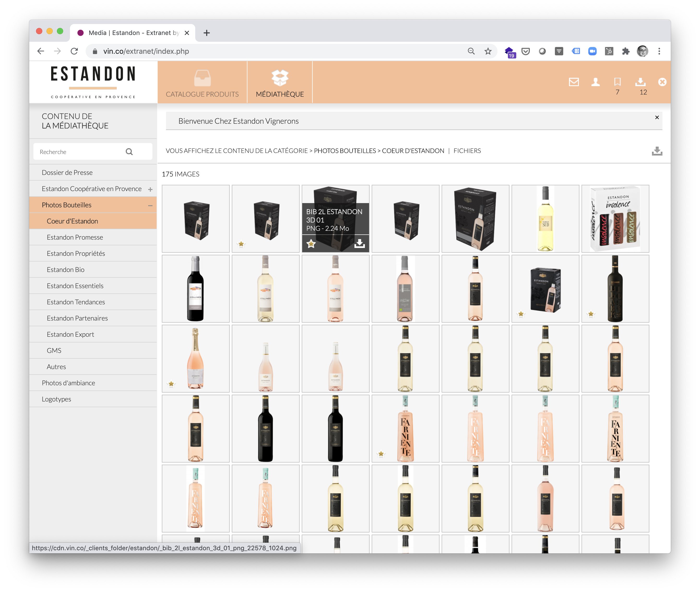Open a new browser tab
The image size is (700, 592).
(207, 33)
